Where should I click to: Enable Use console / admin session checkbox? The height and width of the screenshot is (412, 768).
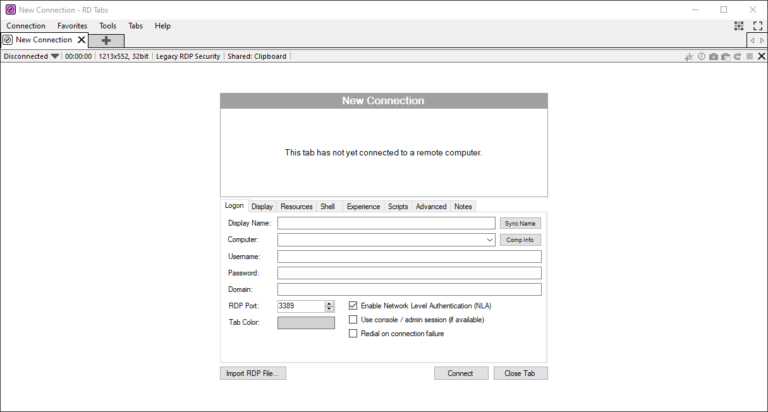[353, 319]
